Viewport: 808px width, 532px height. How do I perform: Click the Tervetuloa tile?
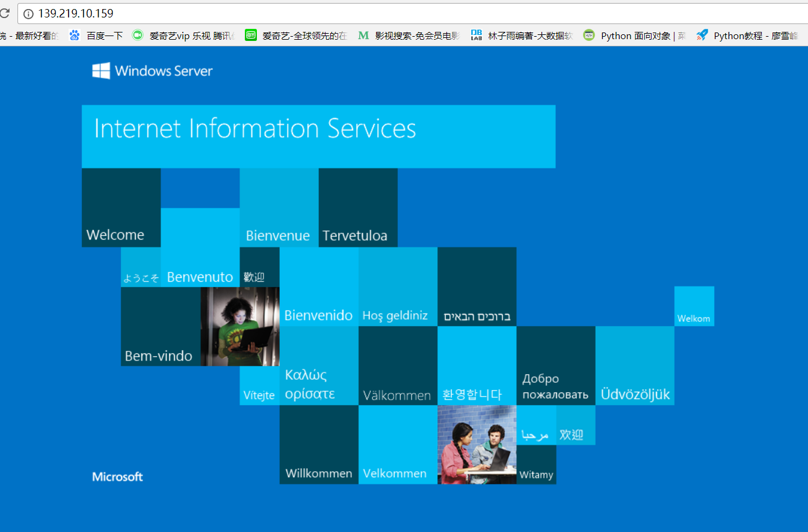[x=358, y=208]
